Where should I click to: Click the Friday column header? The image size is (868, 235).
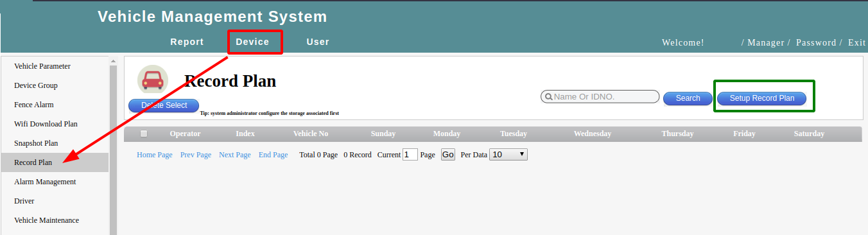(744, 134)
